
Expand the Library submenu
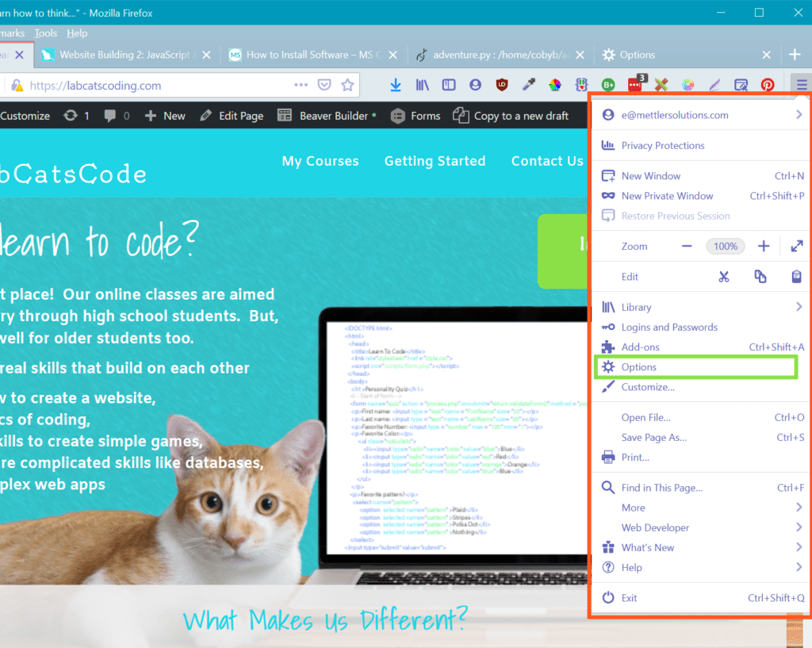pos(799,307)
